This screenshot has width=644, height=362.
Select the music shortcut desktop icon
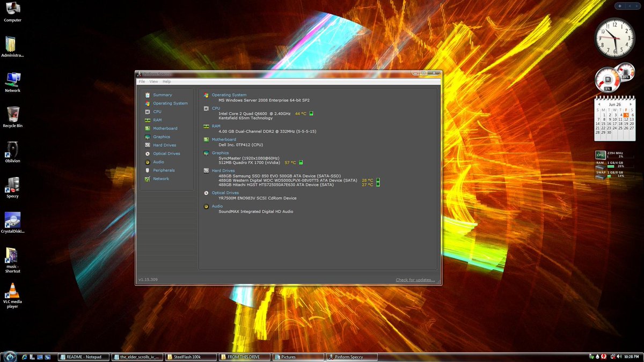12,261
